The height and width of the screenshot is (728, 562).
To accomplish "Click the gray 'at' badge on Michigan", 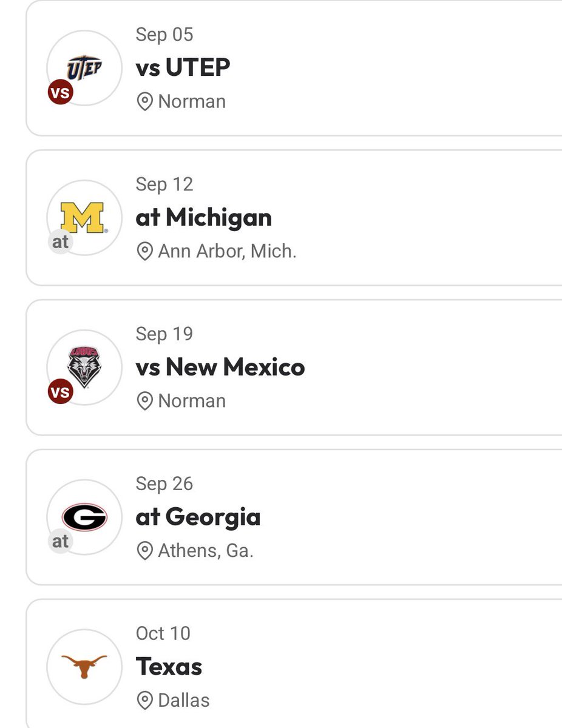I will 60,242.
